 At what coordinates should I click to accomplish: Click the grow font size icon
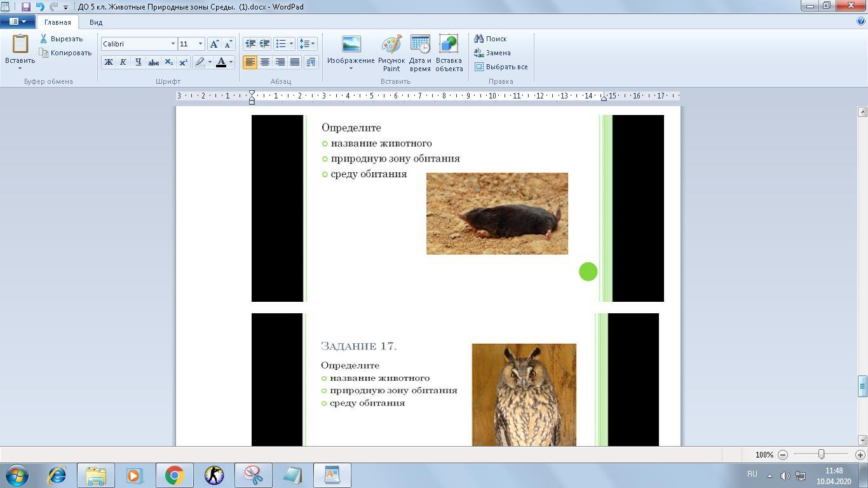click(x=214, y=44)
